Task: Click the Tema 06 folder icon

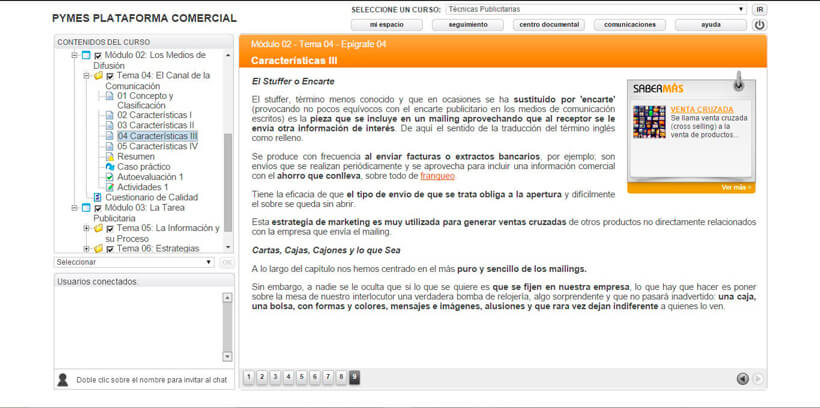Action: 98,249
